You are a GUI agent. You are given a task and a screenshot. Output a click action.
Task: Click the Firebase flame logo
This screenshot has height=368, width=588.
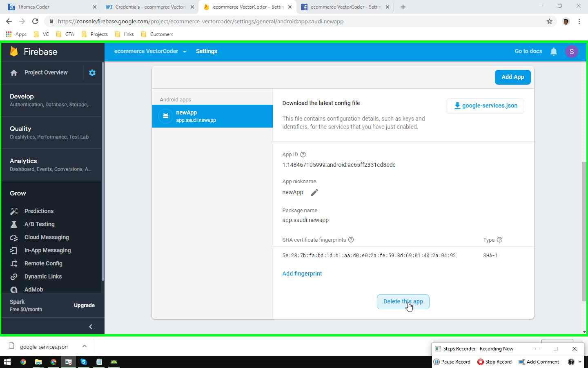pos(14,52)
